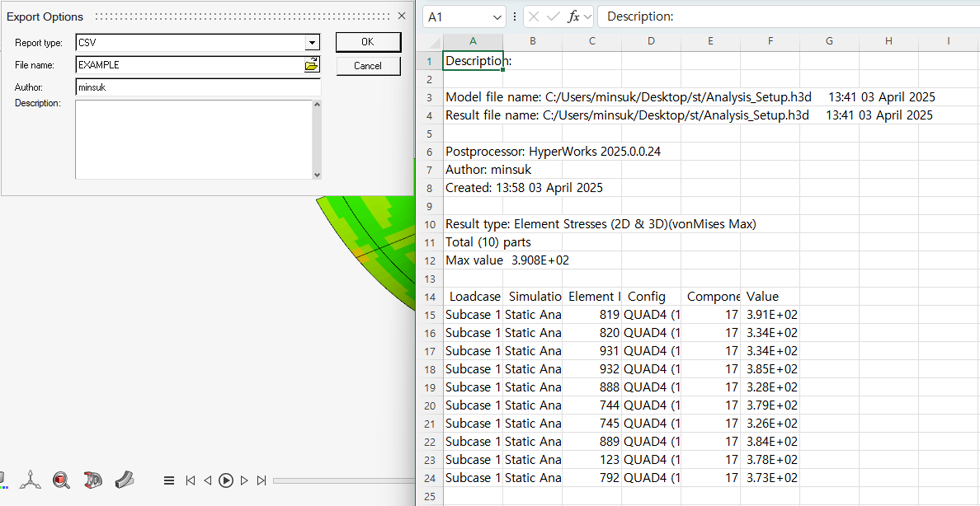
Task: Click the Insert Function fx icon
Action: point(573,17)
